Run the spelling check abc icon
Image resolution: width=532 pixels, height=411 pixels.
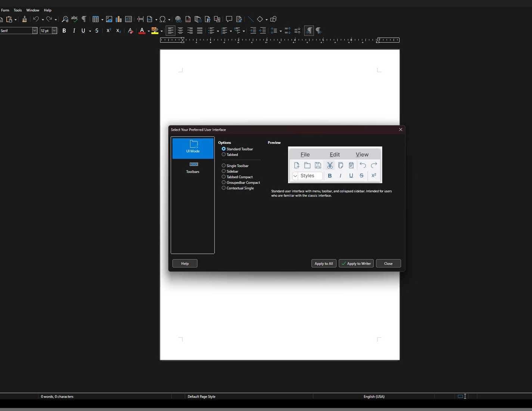pyautogui.click(x=74, y=19)
